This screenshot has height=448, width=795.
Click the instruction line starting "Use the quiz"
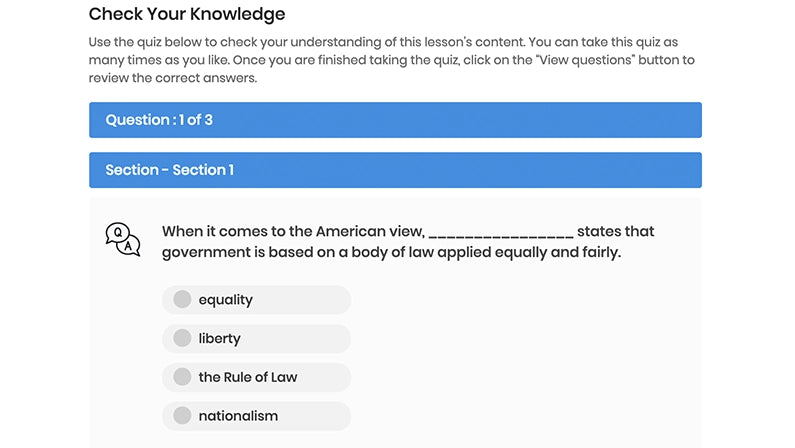coord(390,42)
